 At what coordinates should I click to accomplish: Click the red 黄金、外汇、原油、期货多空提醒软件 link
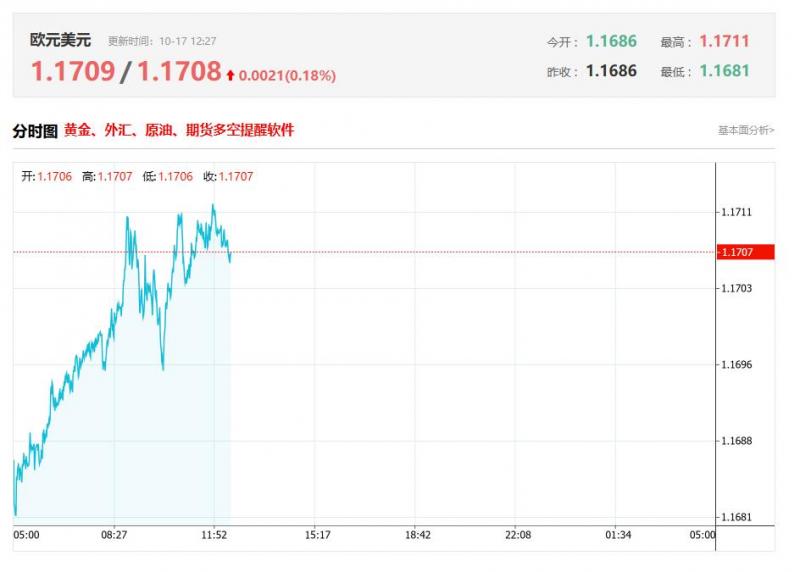click(x=179, y=130)
